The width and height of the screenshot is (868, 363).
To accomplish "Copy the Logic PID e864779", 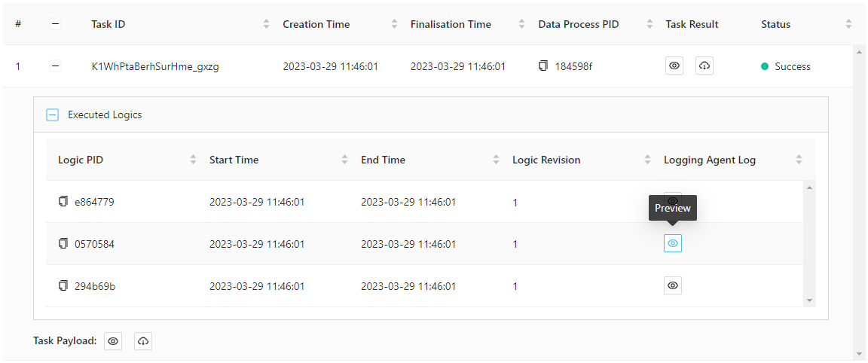I will 63,202.
